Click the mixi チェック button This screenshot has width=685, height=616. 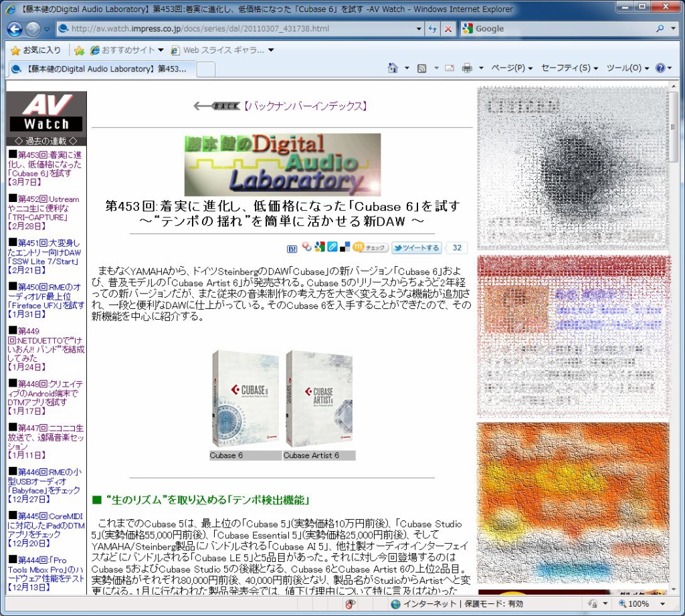click(371, 247)
